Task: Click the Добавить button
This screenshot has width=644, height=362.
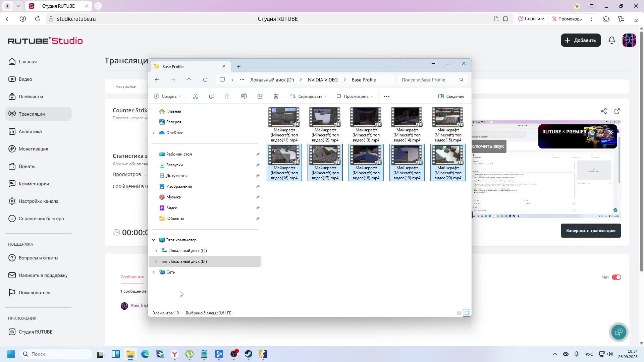Action: tap(581, 40)
